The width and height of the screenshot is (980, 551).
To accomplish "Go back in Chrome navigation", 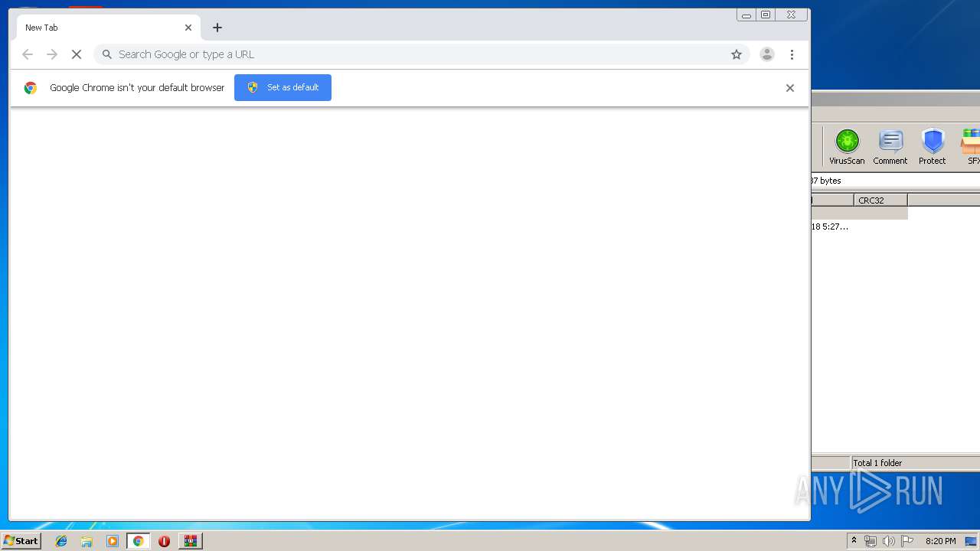I will (x=28, y=54).
